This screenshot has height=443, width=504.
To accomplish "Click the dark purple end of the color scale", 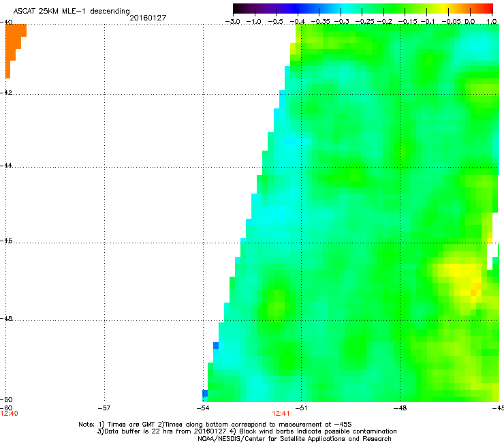I will coord(245,8).
